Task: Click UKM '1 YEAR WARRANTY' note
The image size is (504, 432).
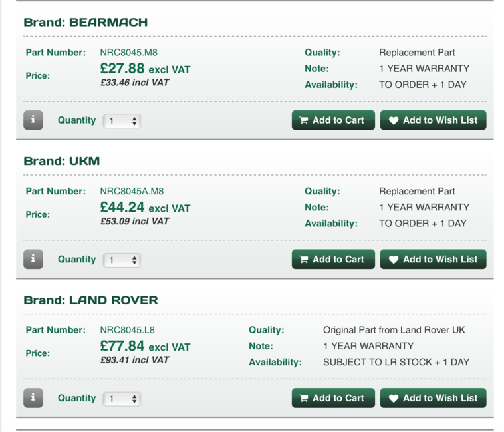Action: (x=424, y=208)
